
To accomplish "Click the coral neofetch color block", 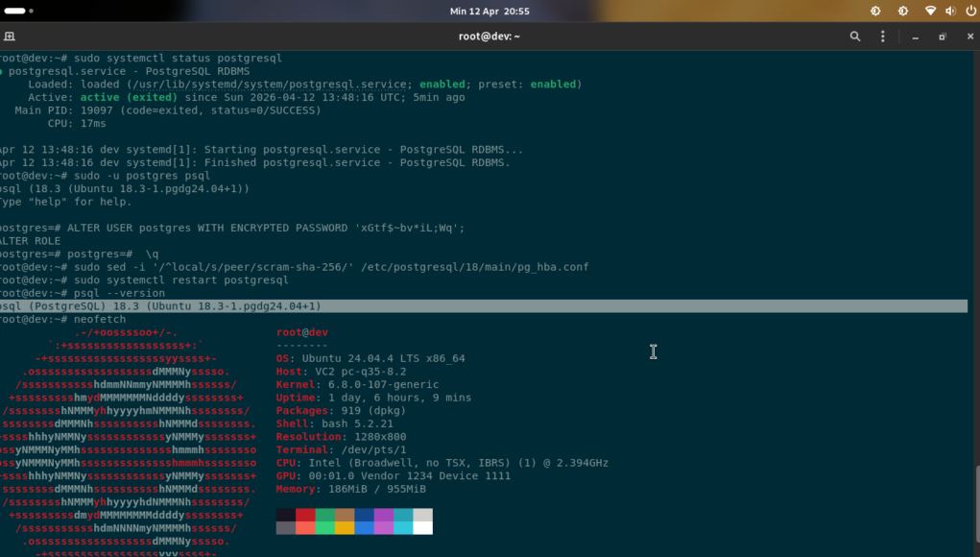I will coord(305,527).
